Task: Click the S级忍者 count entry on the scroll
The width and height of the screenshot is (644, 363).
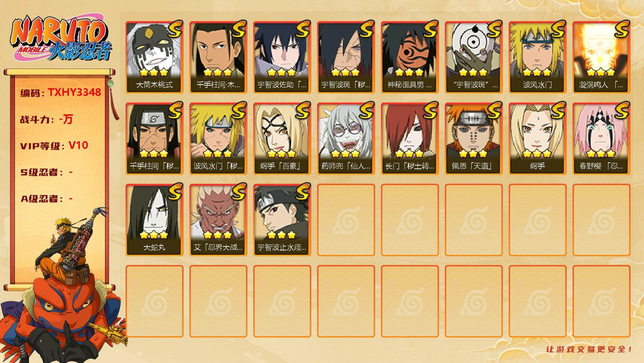Action: tap(46, 172)
